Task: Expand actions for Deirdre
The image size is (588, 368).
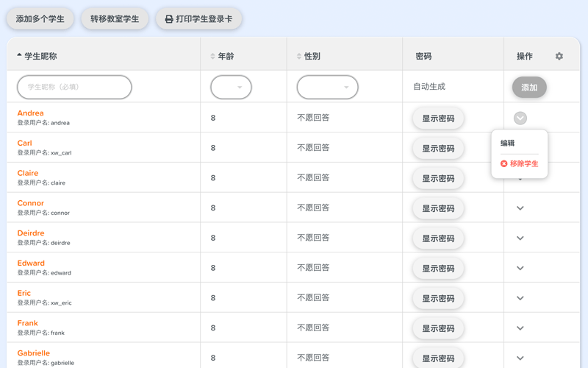Action: point(520,238)
